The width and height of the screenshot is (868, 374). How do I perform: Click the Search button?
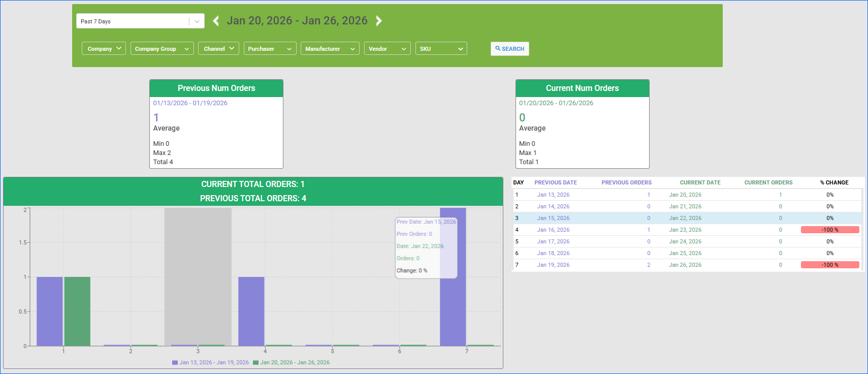click(509, 49)
